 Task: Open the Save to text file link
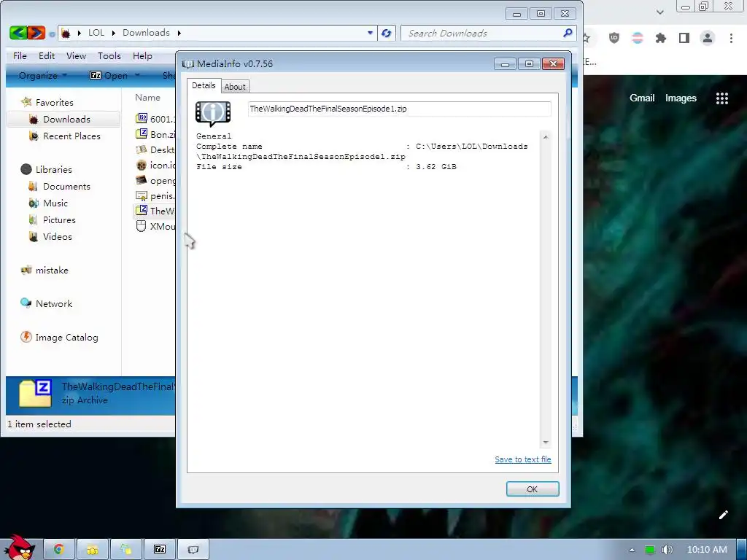point(522,459)
